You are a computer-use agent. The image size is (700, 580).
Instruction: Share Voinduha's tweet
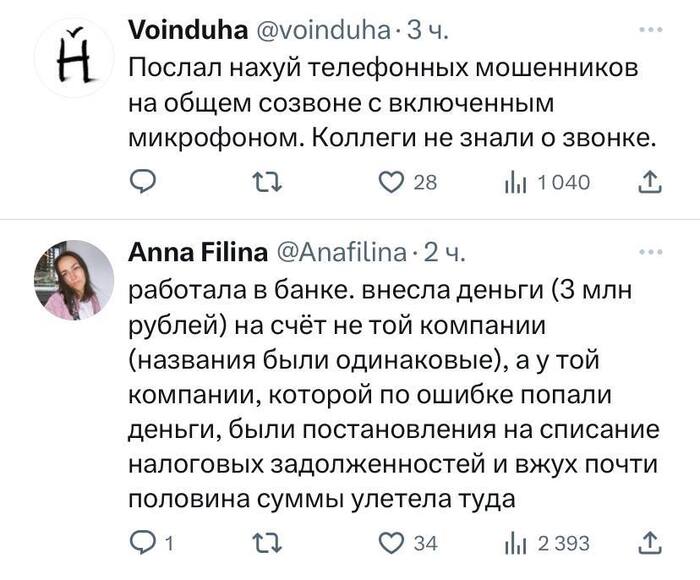pos(649,181)
